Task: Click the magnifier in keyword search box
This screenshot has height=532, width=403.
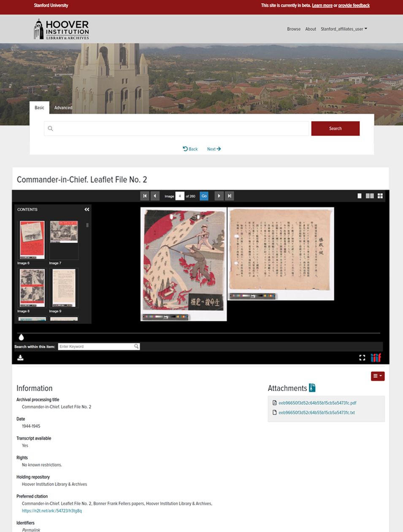Action: [136, 346]
